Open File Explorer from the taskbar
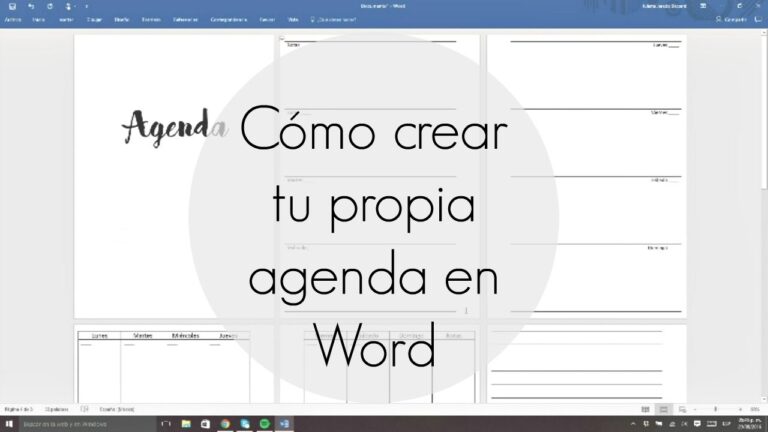This screenshot has height=432, width=768. pos(186,424)
